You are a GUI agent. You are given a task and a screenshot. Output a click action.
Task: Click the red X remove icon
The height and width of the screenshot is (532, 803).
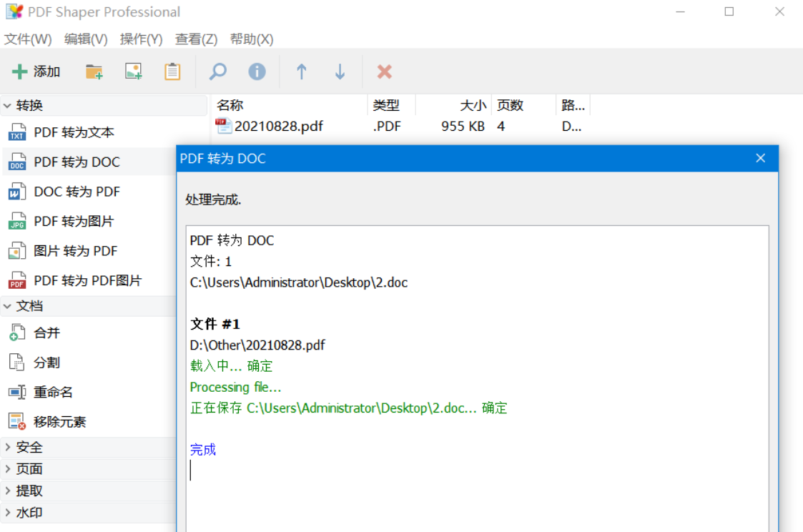pos(385,72)
